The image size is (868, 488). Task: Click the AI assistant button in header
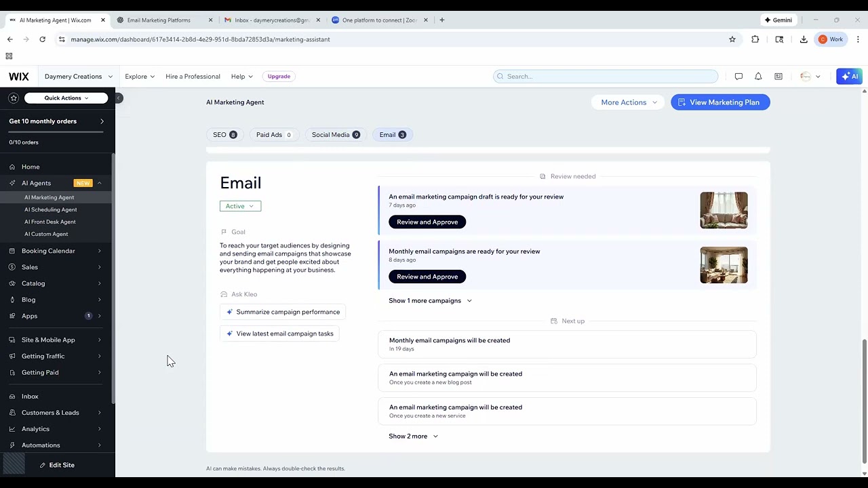click(849, 77)
